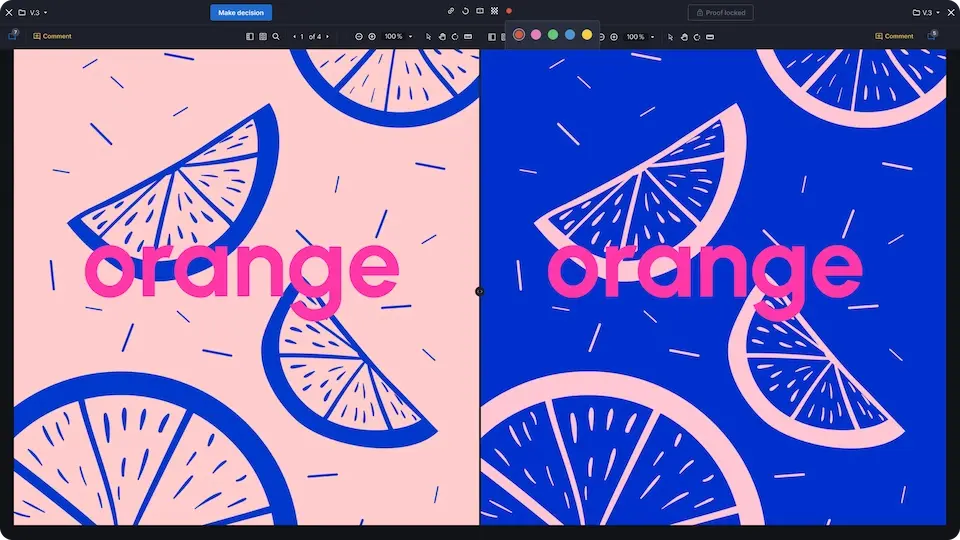Open the left Comment tab

click(52, 36)
